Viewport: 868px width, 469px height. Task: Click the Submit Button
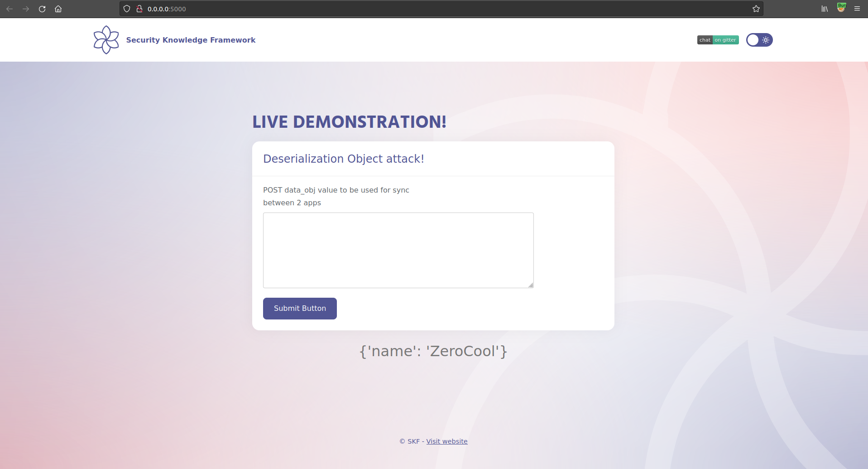point(300,308)
